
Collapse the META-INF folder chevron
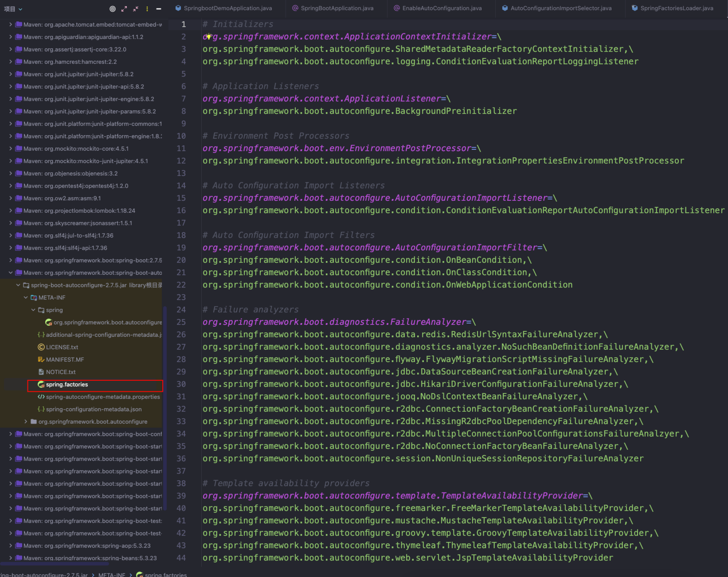[x=26, y=298]
